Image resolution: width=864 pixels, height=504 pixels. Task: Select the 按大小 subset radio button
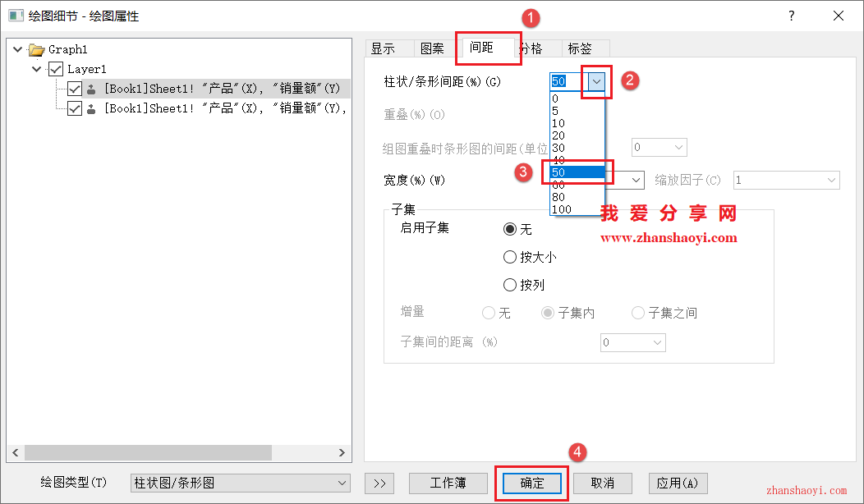(510, 257)
